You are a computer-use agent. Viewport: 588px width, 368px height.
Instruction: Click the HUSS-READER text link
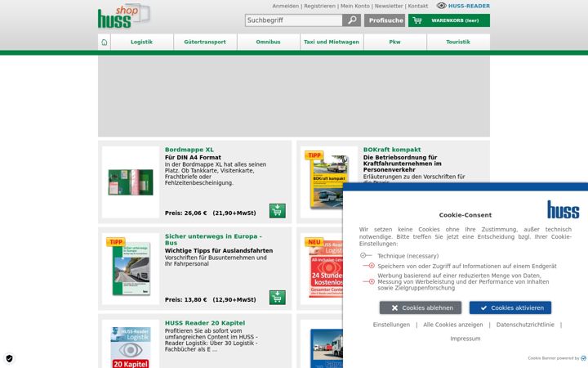tap(469, 6)
